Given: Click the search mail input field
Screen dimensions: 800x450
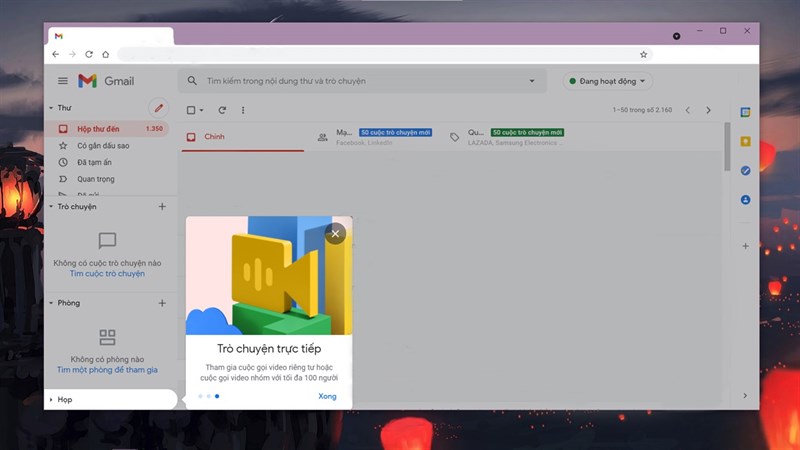Looking at the screenshot, I should 362,81.
